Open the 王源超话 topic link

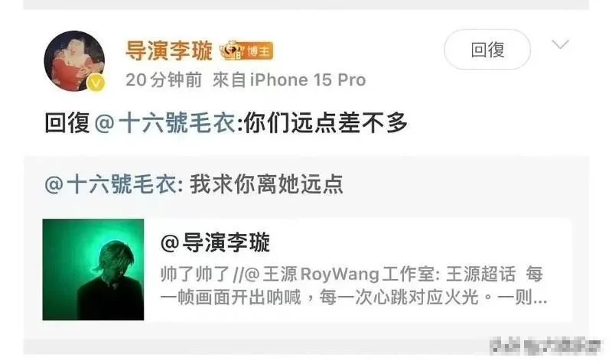pyautogui.click(x=481, y=274)
